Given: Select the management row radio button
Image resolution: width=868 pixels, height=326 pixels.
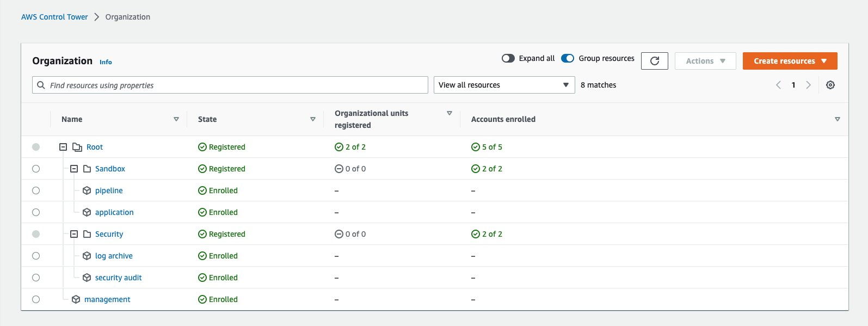Looking at the screenshot, I should click(36, 299).
